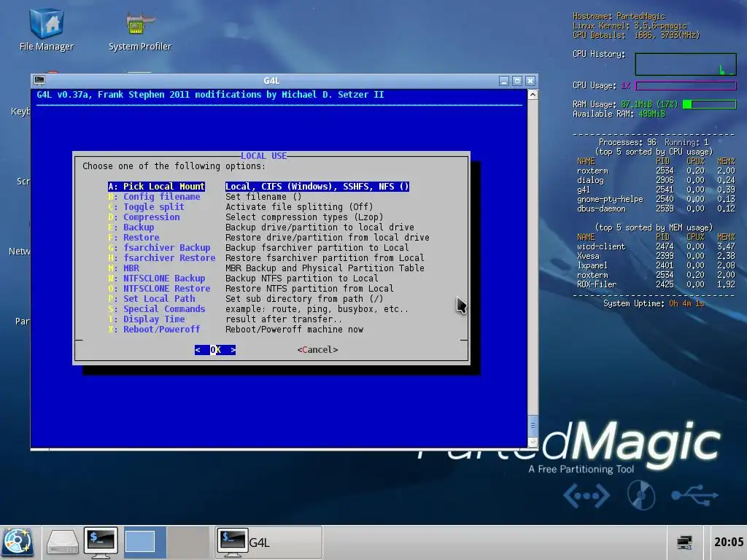The image size is (747, 560).
Task: Click the wicd-client row in MEM list
Action: click(x=656, y=246)
